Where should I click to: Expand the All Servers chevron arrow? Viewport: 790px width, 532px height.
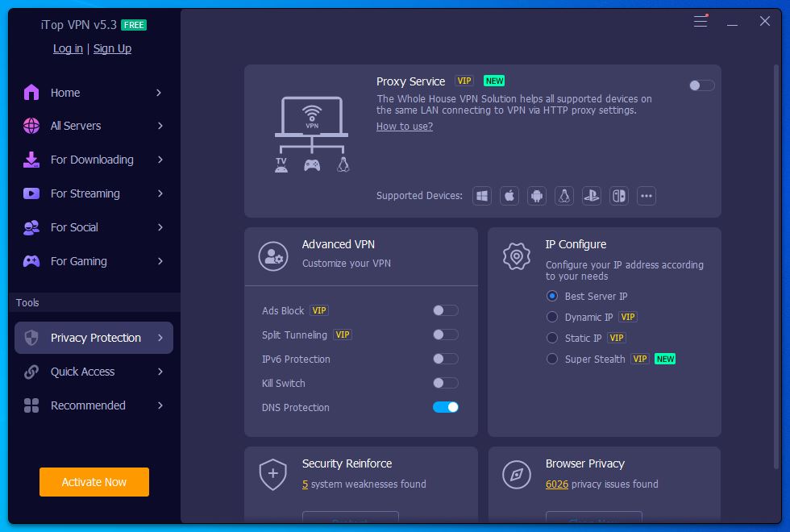(x=160, y=126)
